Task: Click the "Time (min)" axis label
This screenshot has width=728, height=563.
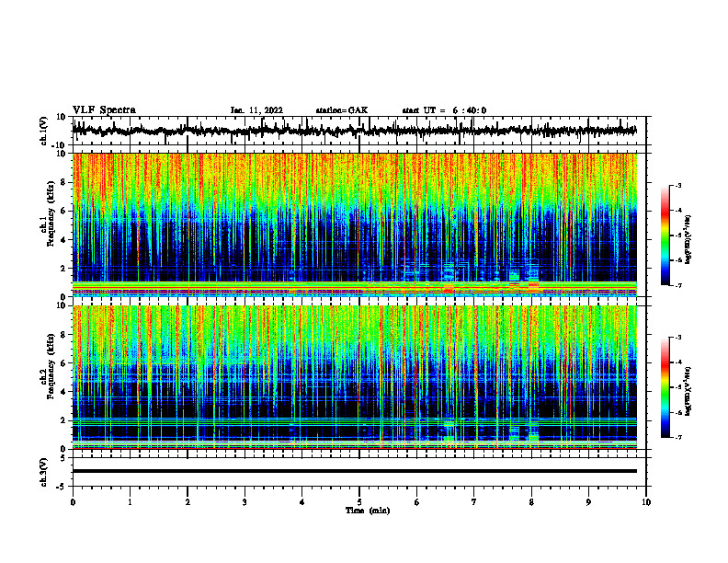Action: click(x=368, y=511)
